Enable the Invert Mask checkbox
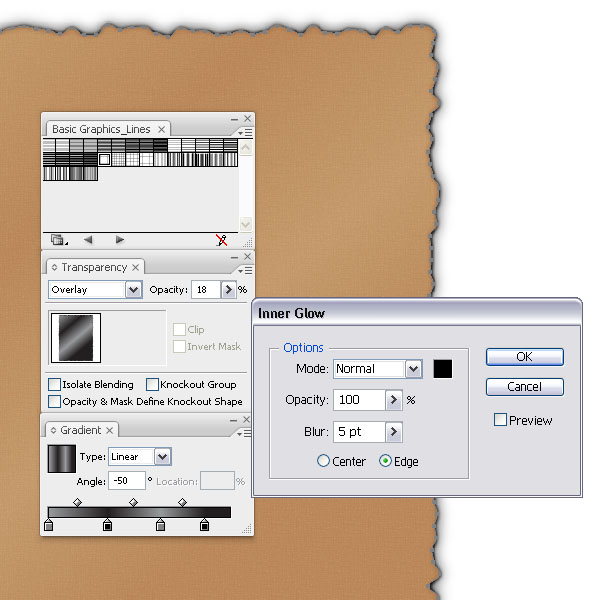 (x=179, y=346)
